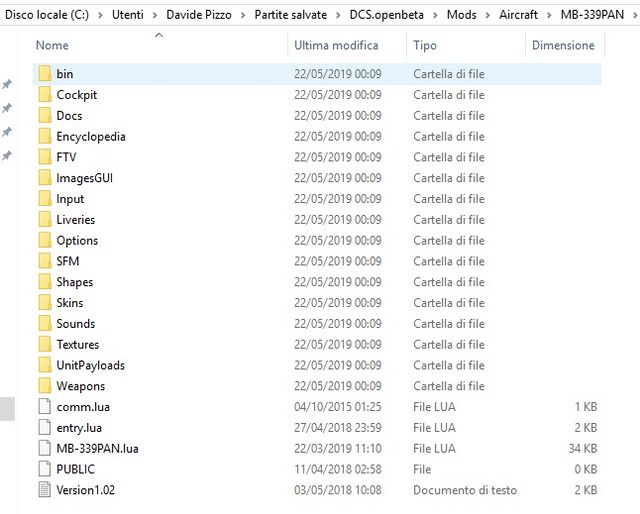This screenshot has height=514, width=640.
Task: Expand the chevron after DCS.openbeta
Action: 435,15
